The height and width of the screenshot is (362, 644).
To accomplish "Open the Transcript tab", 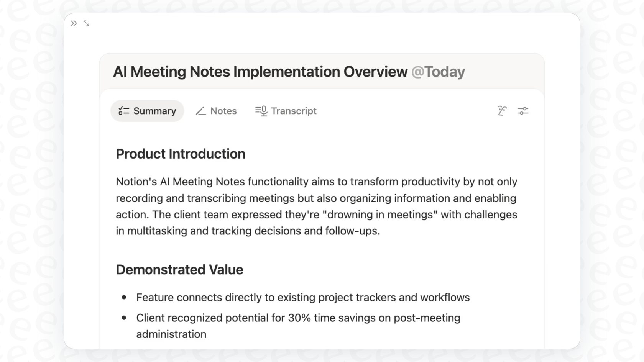I will click(286, 111).
